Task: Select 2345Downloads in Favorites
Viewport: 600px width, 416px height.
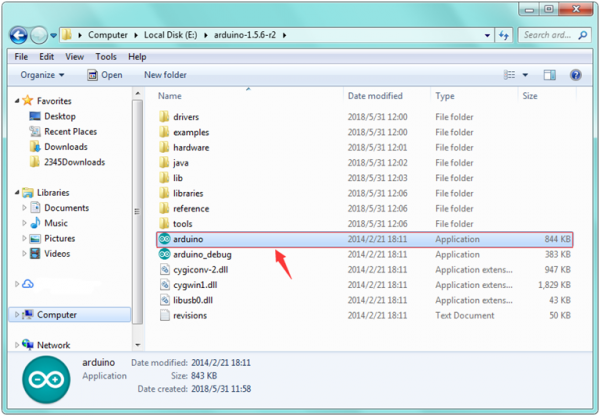Action: 74,162
